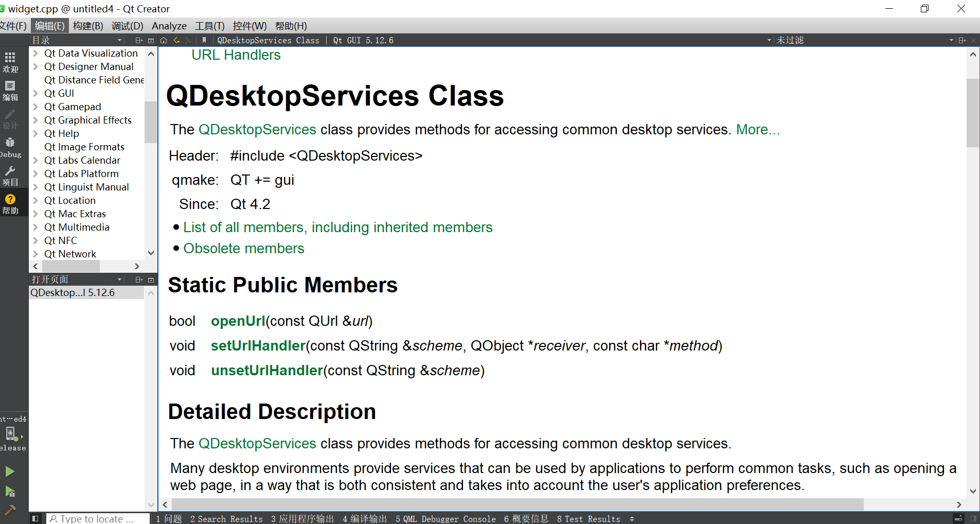Click the More... link
Screen dimensions: 980x524
coord(758,130)
